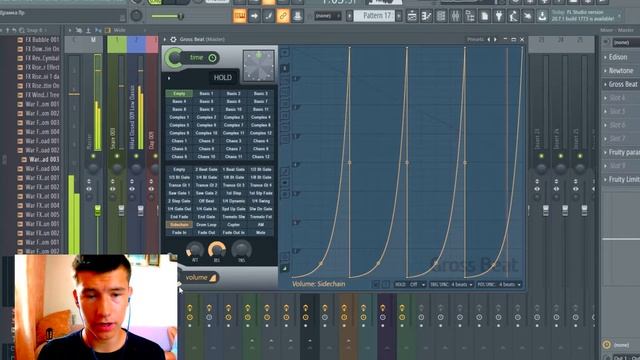This screenshot has height=360, width=640.
Task: Open POS SYNC 4 beats dropdown
Action: pos(498,284)
